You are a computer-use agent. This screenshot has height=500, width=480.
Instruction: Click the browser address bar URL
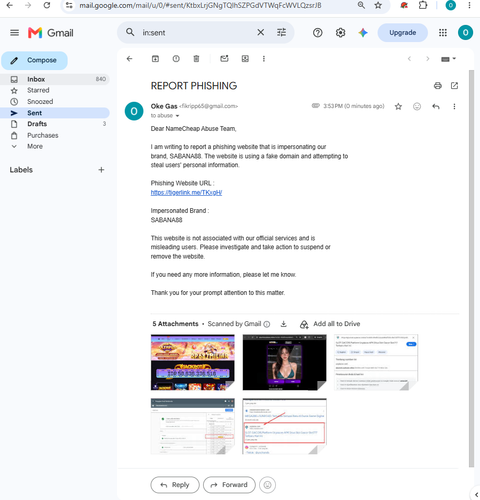(x=200, y=5)
